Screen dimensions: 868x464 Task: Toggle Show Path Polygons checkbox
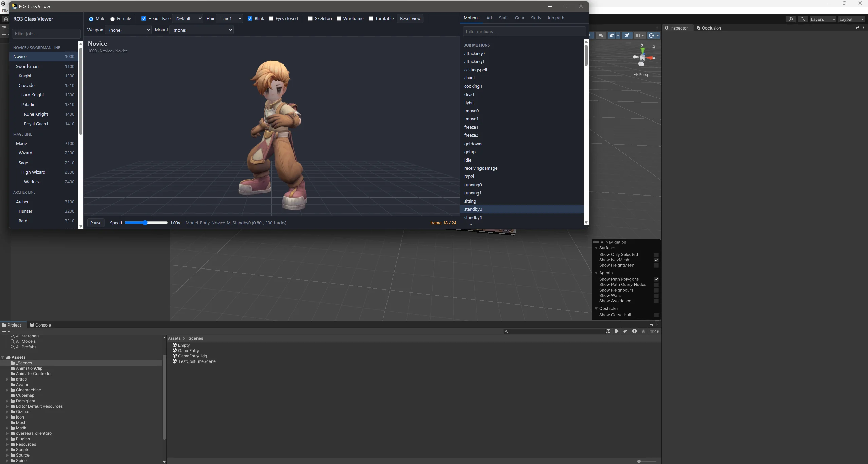(x=656, y=279)
